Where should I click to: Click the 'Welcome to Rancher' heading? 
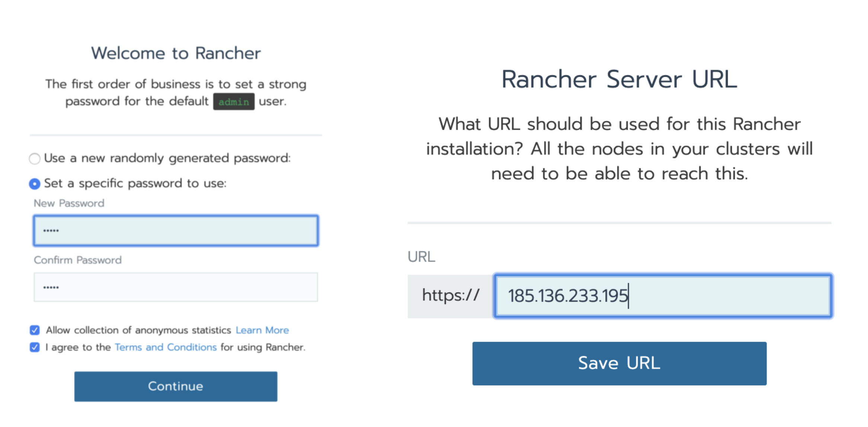(176, 53)
